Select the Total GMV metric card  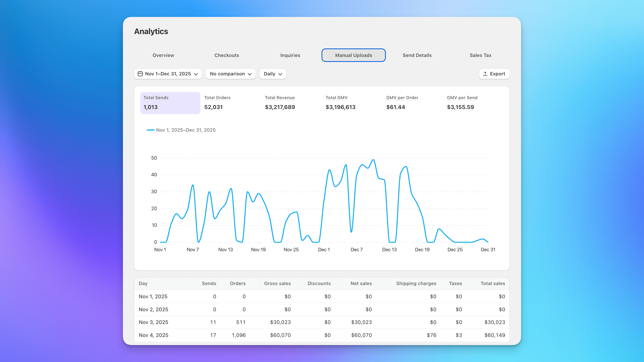(340, 103)
